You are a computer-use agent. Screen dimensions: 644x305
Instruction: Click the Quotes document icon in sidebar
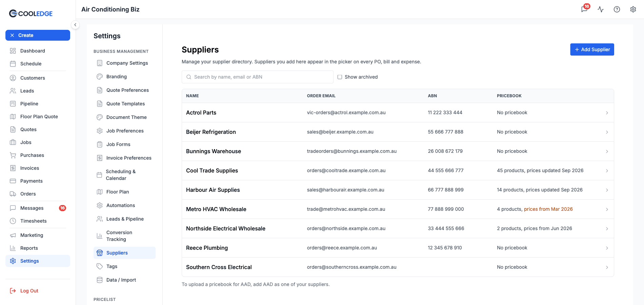point(13,129)
